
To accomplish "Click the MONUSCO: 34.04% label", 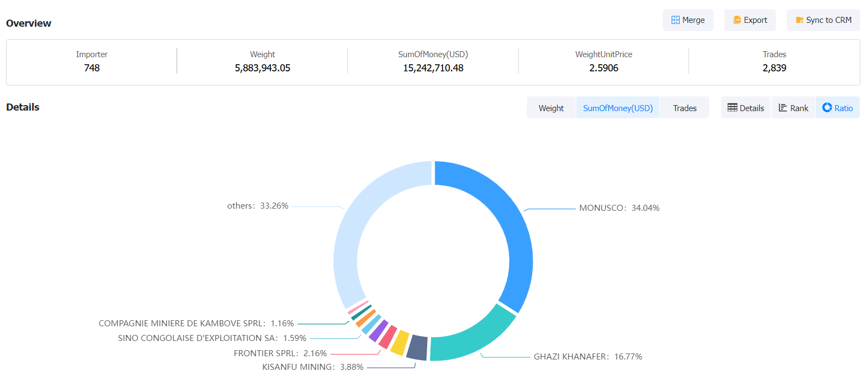I will point(619,208).
